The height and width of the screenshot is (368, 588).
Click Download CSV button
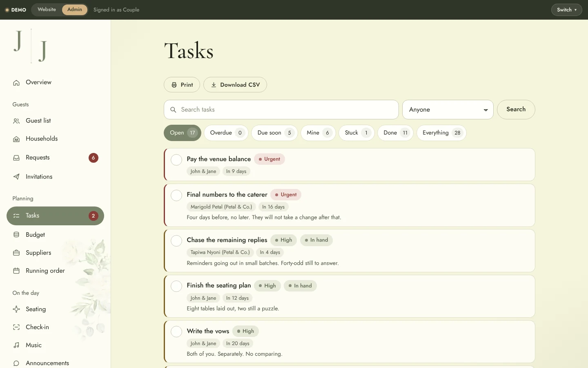click(x=235, y=85)
